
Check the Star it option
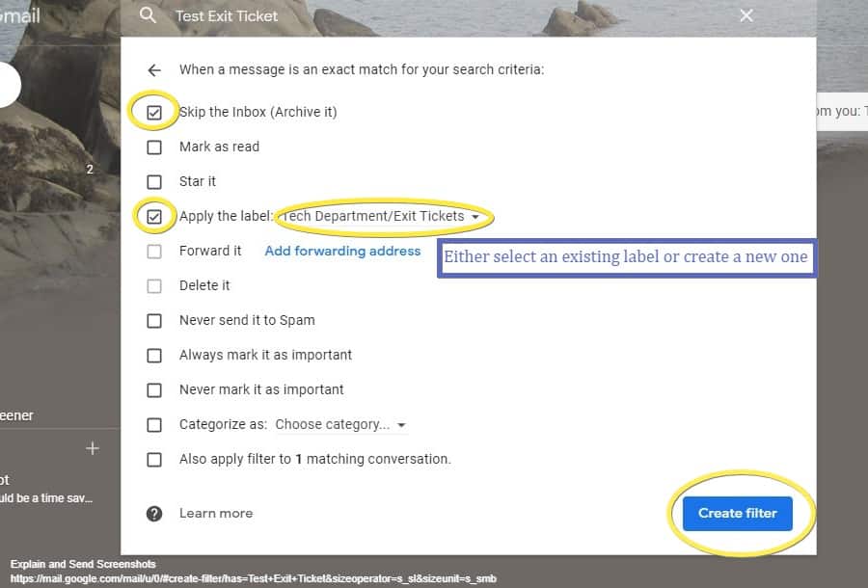point(154,181)
